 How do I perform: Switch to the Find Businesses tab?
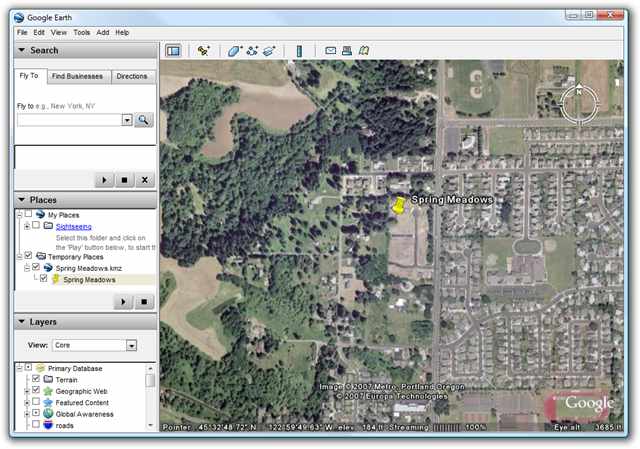[77, 76]
